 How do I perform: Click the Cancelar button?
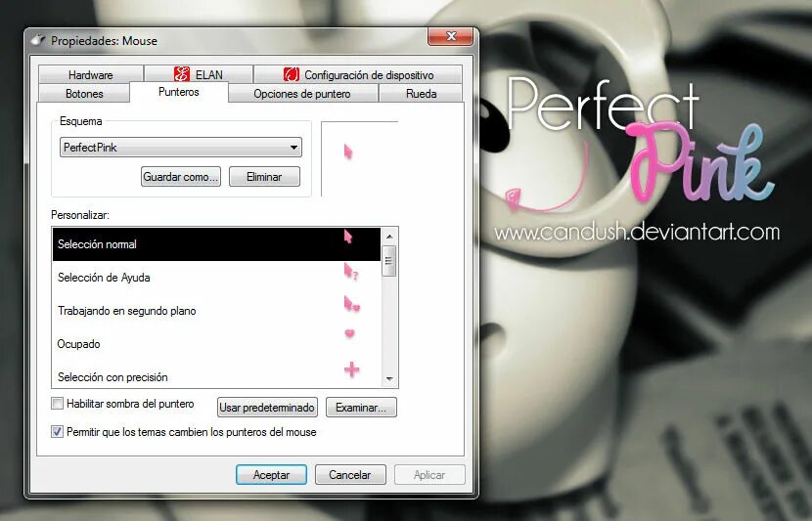(x=350, y=474)
